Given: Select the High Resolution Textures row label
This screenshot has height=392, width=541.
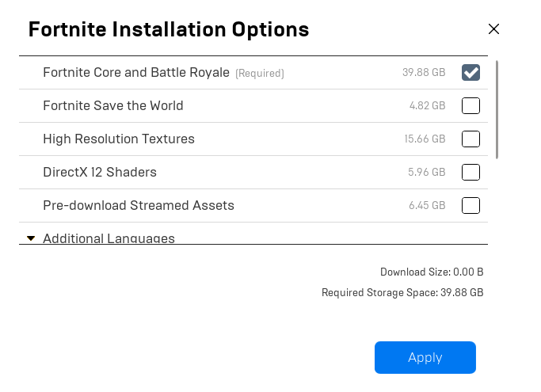Looking at the screenshot, I should click(x=118, y=139).
